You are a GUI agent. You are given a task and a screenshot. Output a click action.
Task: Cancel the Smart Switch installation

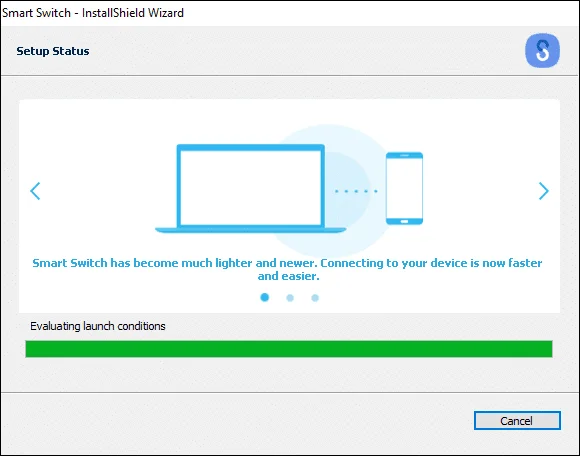click(517, 420)
